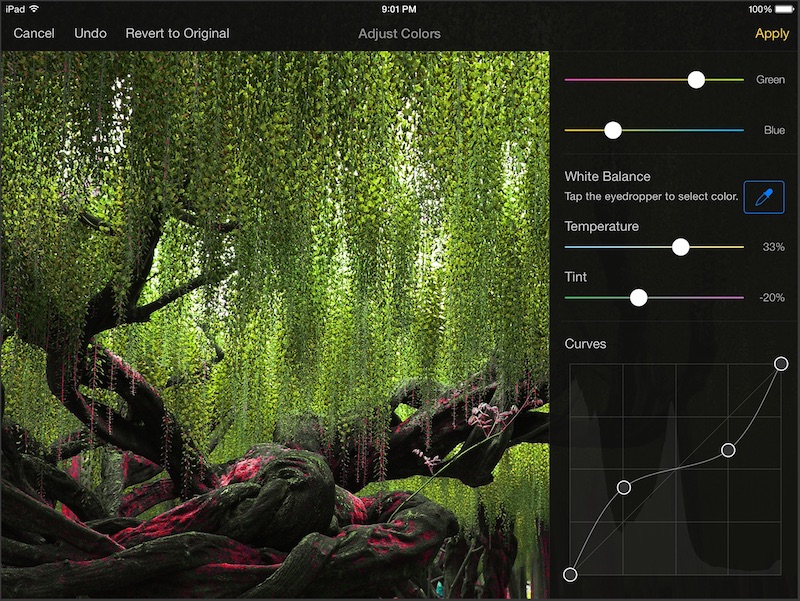
Task: Tap the Tint label
Action: pos(576,277)
